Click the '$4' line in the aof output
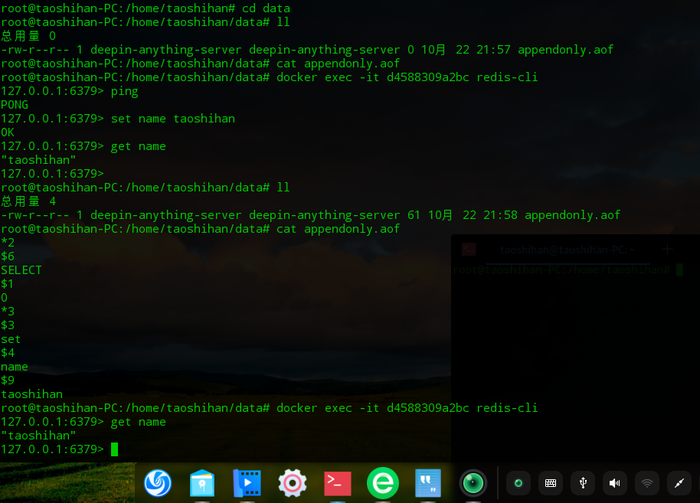Screen dimensions: 700x503 [x=8, y=353]
